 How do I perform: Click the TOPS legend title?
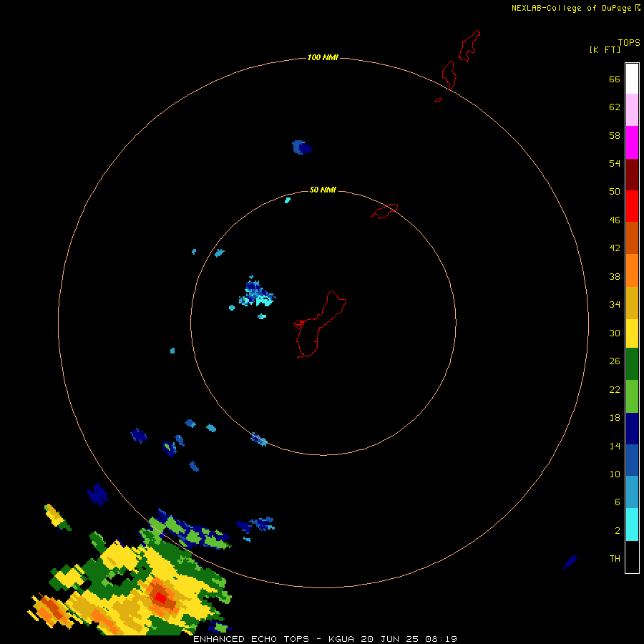(629, 42)
